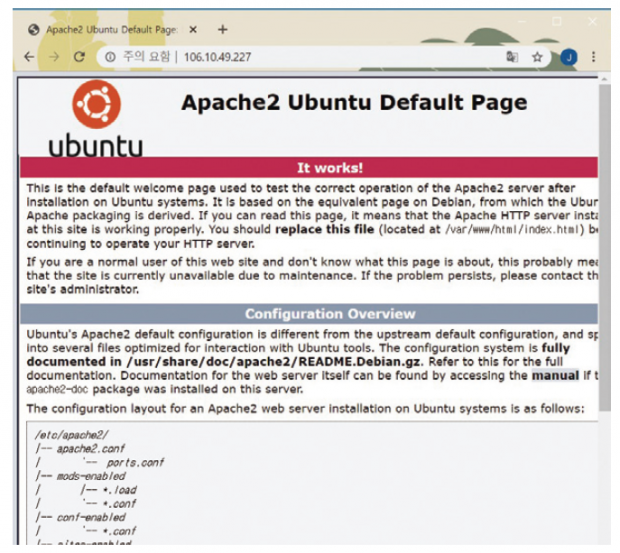The image size is (620, 553).
Task: Click 'replace this file' bold text
Action: (x=325, y=230)
